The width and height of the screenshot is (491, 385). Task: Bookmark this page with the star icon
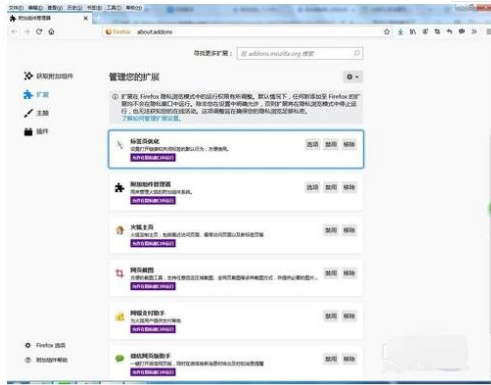387,32
